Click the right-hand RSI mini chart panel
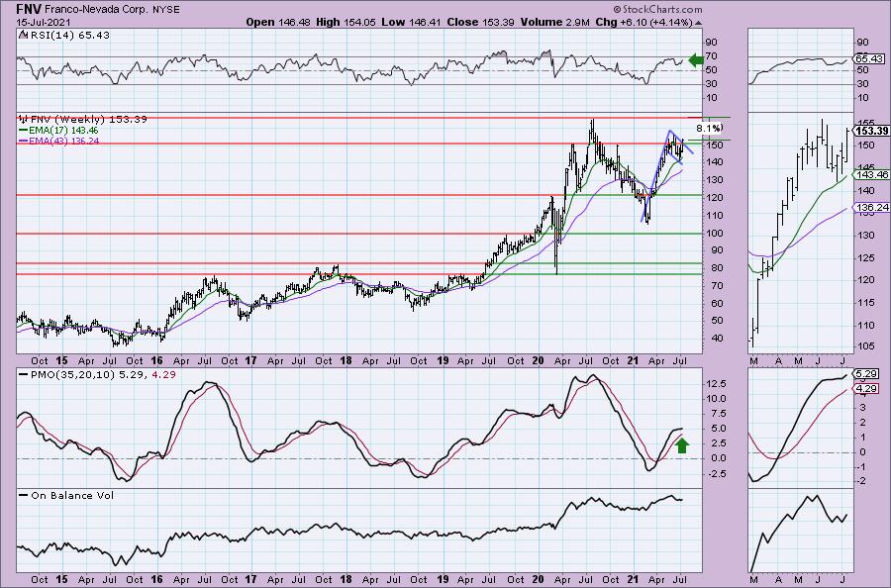 tap(801, 70)
